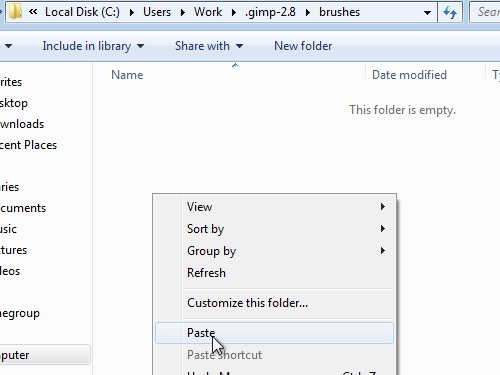Open the address bar history dropdown arrow
Image resolution: width=500 pixels, height=375 pixels.
[x=427, y=13]
